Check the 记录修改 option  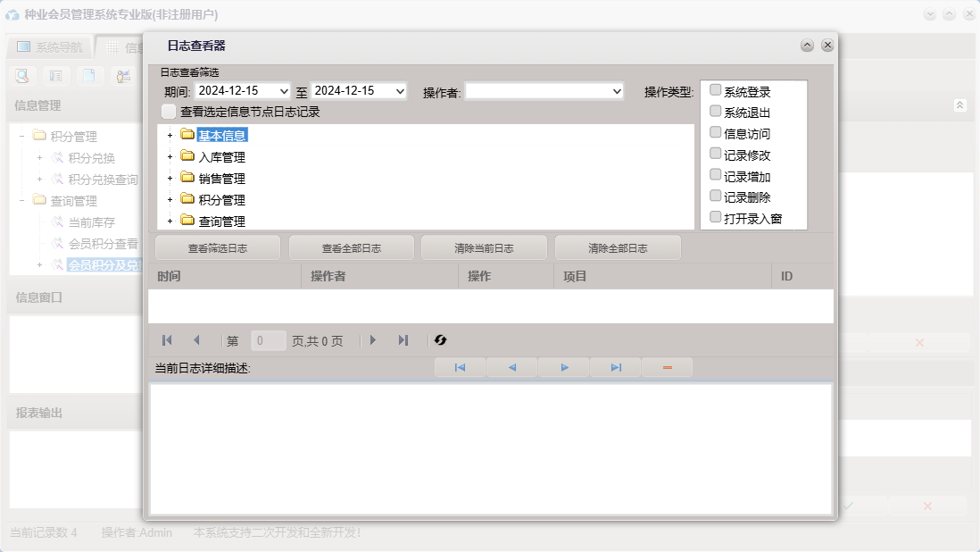point(716,154)
